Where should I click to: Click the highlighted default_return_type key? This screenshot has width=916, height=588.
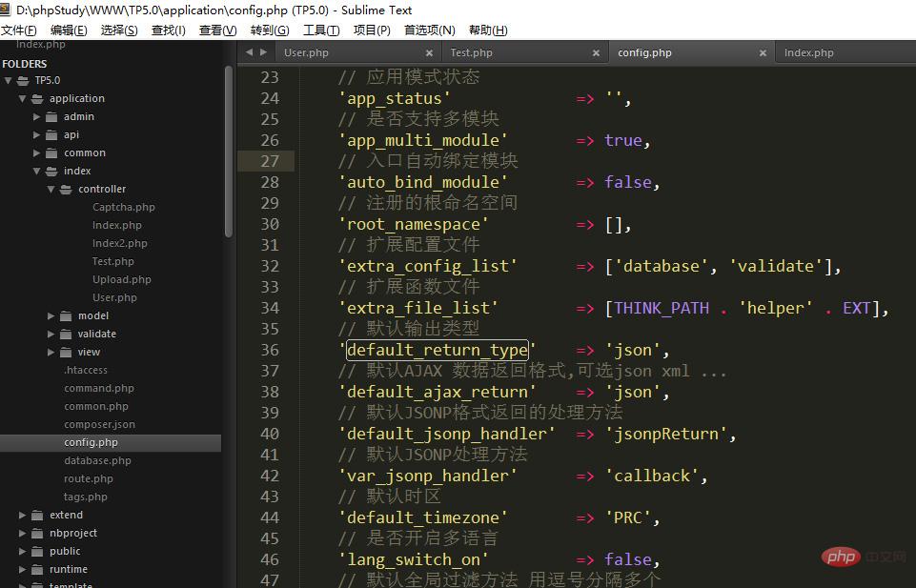[x=438, y=351]
